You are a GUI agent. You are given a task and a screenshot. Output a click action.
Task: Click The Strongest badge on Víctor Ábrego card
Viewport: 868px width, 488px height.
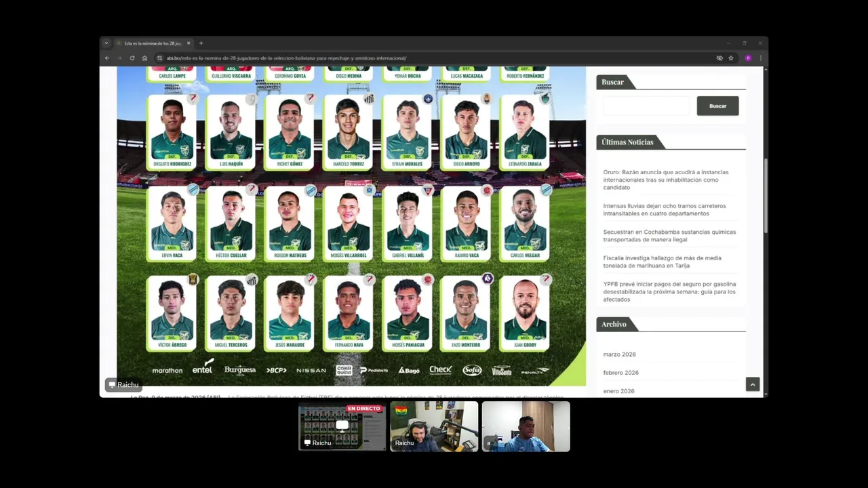pos(193,279)
